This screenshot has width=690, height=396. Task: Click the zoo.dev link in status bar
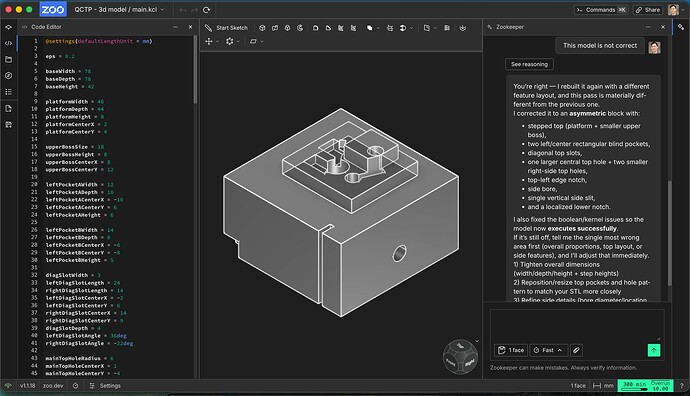[53, 386]
